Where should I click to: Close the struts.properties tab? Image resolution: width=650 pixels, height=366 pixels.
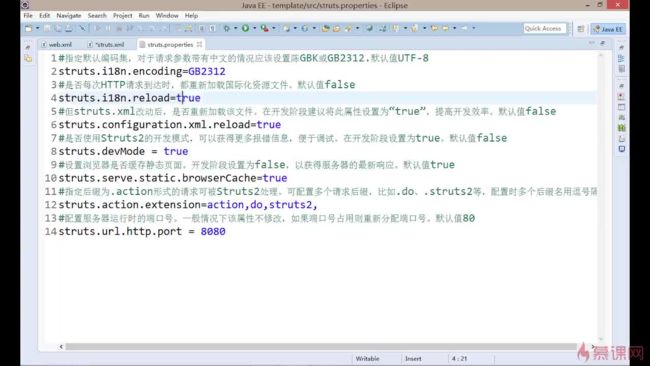(199, 44)
